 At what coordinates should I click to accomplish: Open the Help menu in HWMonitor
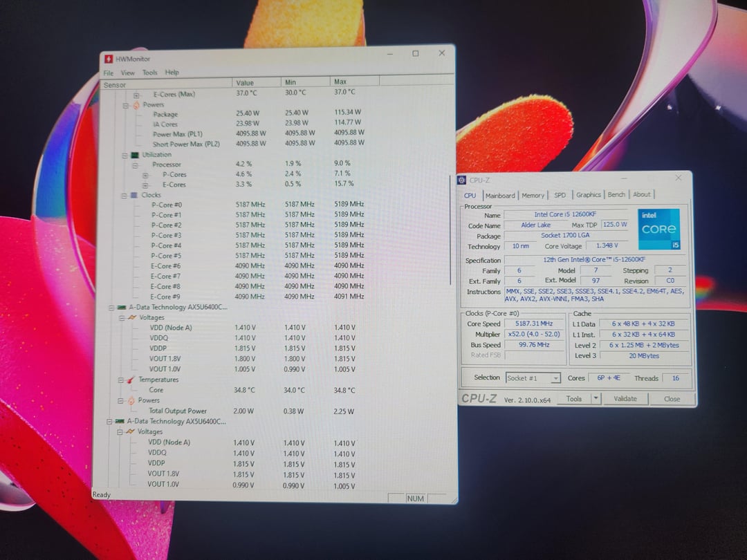coord(172,73)
